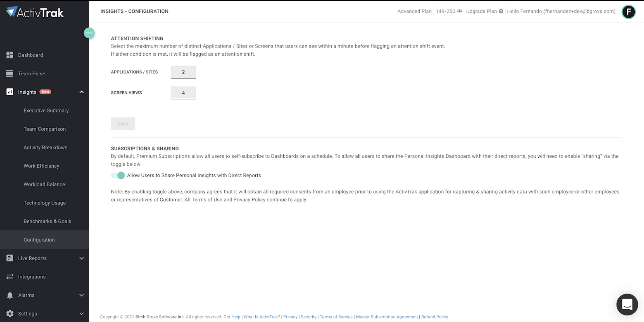Click the Settings gear icon
Viewport: 644px width, 322px height.
tap(10, 314)
